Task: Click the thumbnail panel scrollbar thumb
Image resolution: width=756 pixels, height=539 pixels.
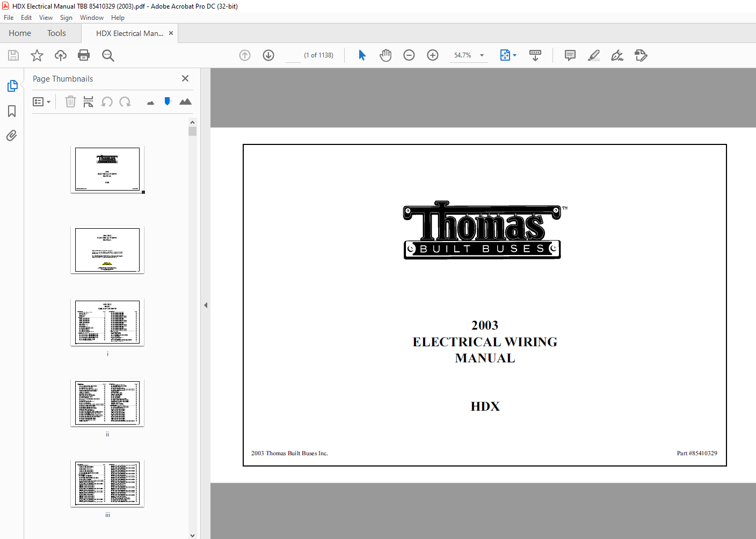Action: (192, 131)
